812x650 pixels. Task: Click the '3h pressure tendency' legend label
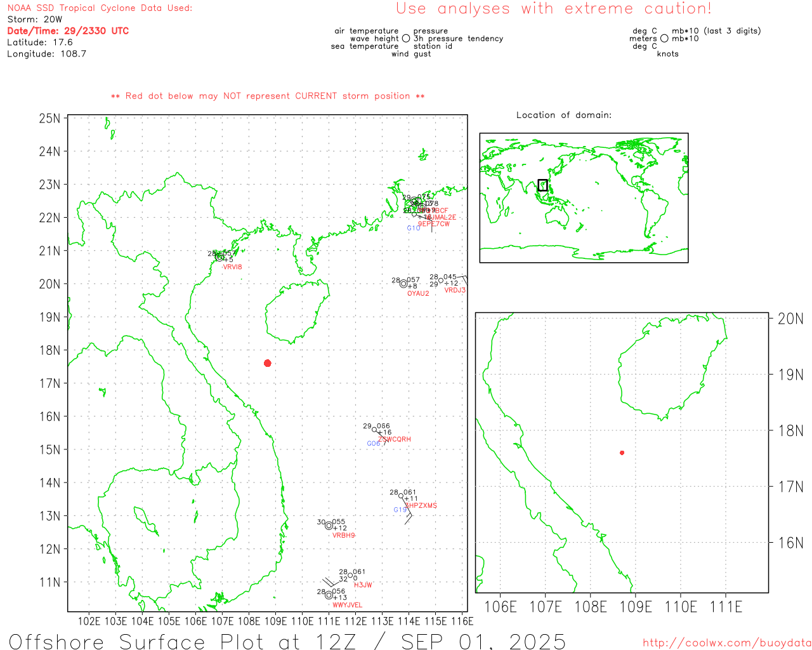pyautogui.click(x=458, y=39)
